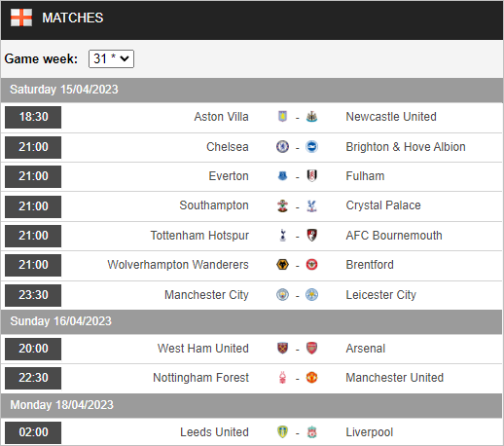The height and width of the screenshot is (446, 504).
Task: Click the 18:30 kickoff time box
Action: coord(33,117)
